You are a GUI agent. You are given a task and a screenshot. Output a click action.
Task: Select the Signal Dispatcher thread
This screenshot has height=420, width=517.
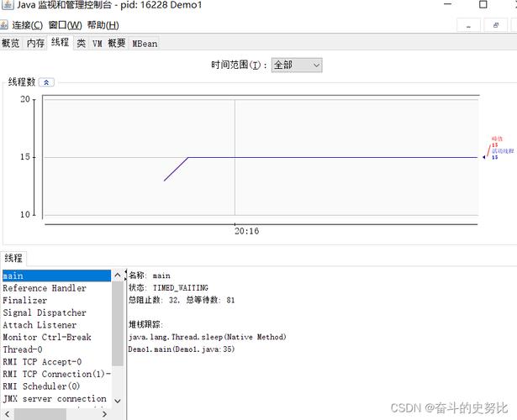coord(56,312)
